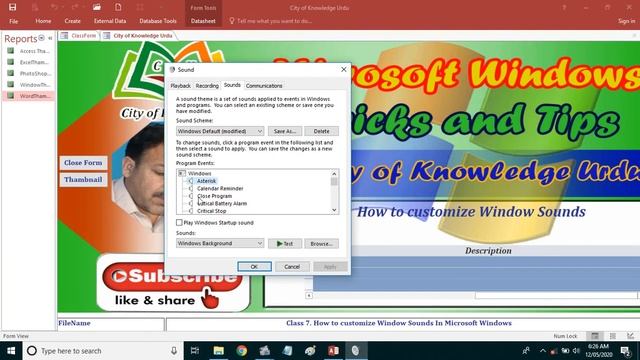Open Google Chrome from the taskbar
The height and width of the screenshot is (360, 640).
click(242, 351)
